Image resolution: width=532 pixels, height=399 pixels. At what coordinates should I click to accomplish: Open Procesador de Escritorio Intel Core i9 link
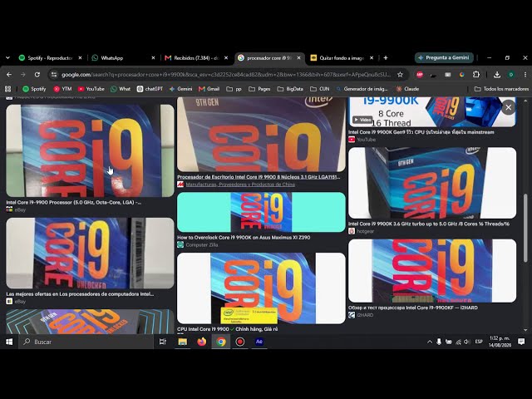259,177
